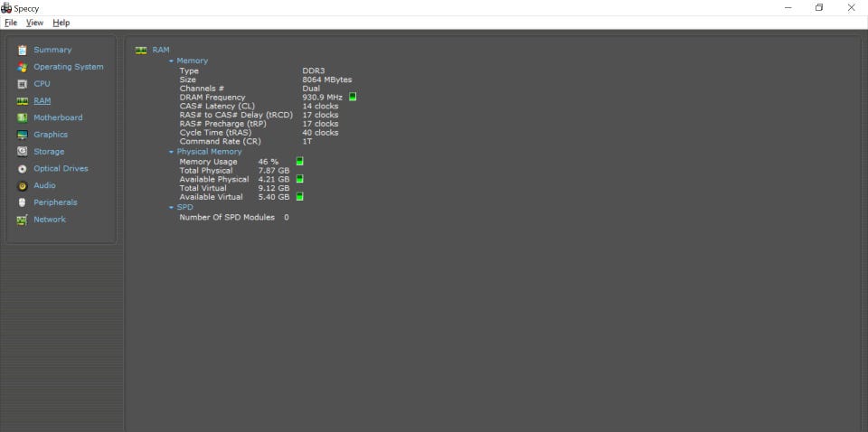The height and width of the screenshot is (432, 868).
Task: Click the '930.9 MHz' frequency value
Action: pos(322,98)
